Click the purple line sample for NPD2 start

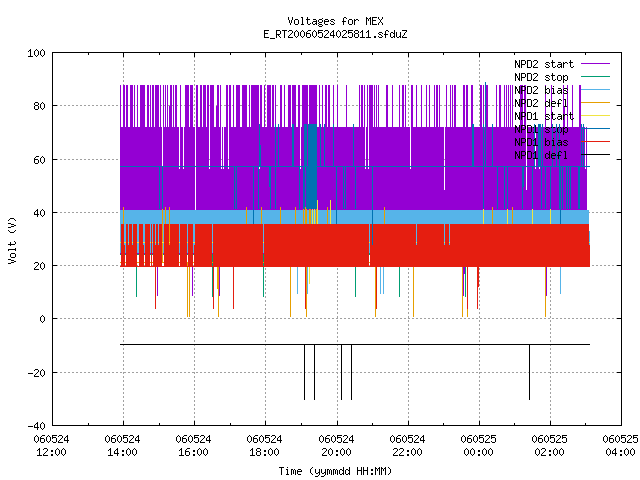(x=596, y=64)
